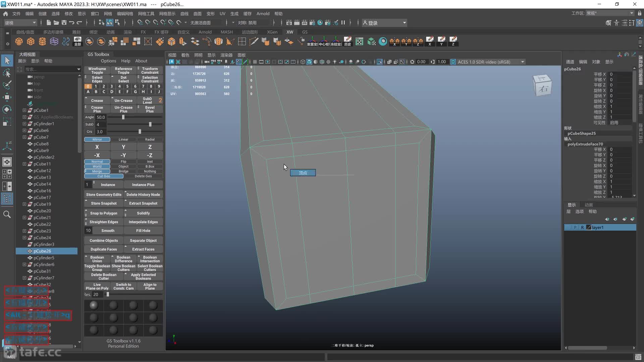644x362 pixels.
Task: Click the Arnold menu in menu bar
Action: [263, 13]
